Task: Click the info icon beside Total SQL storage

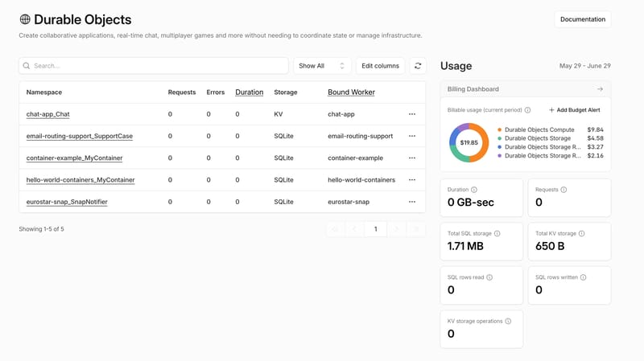Action: pos(497,233)
